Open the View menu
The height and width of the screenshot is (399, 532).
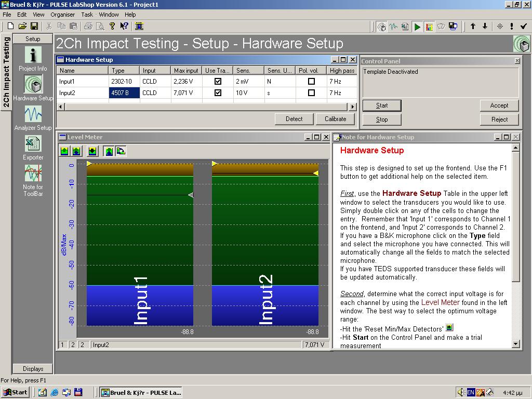pyautogui.click(x=38, y=15)
